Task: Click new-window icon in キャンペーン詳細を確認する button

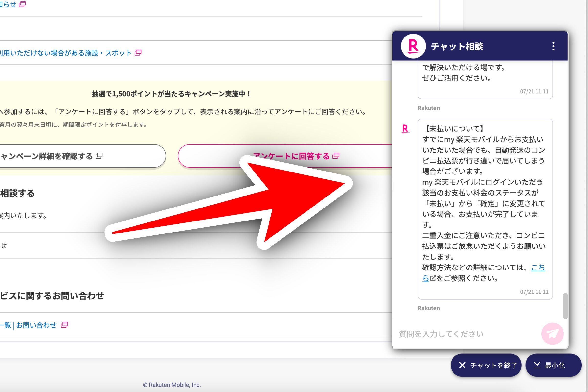Action: click(99, 156)
